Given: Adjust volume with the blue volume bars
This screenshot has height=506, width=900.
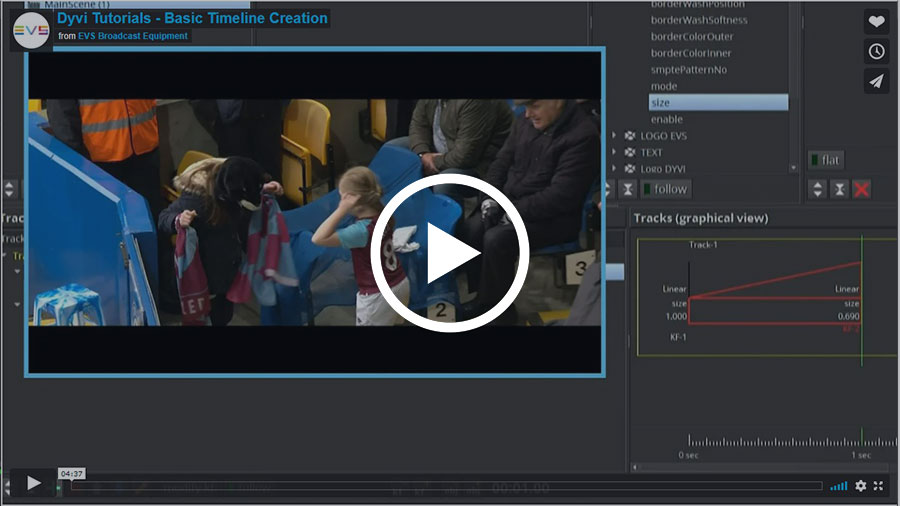Looking at the screenshot, I should 839,486.
